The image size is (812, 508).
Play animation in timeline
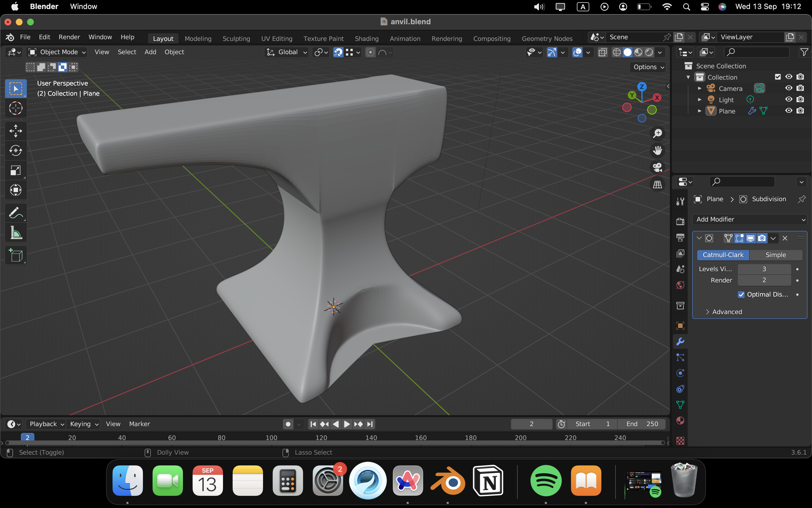click(x=347, y=424)
